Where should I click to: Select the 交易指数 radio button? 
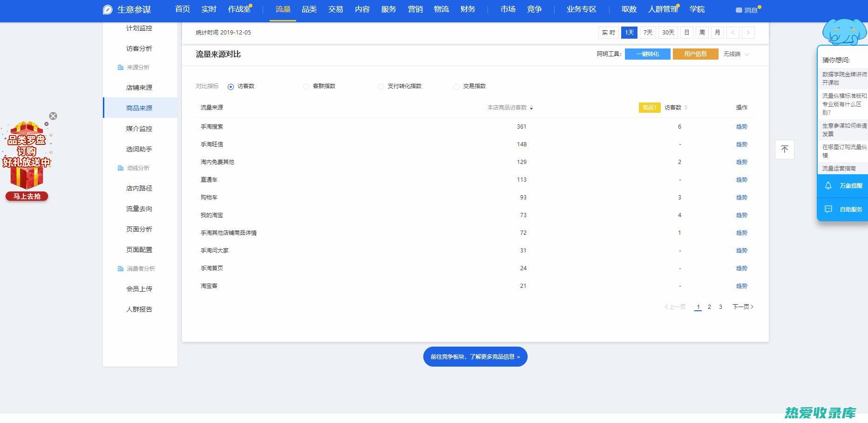456,87
